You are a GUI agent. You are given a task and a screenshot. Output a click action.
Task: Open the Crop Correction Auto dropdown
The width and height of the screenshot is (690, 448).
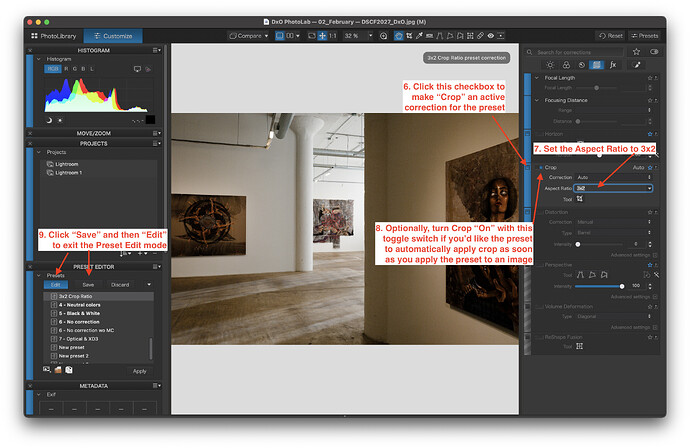click(613, 177)
